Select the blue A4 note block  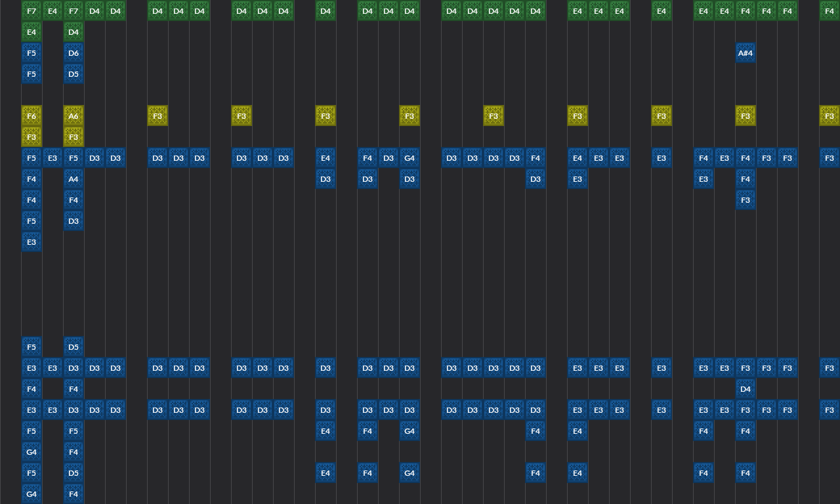[73, 179]
